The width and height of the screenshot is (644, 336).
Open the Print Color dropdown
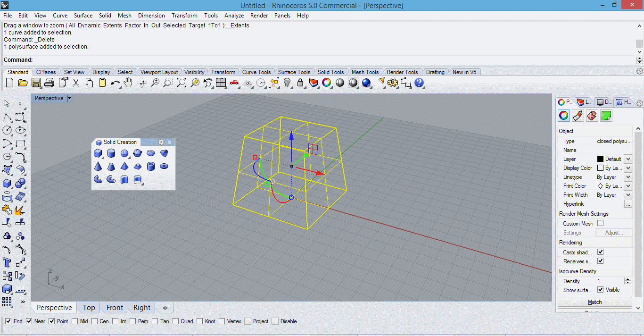[x=628, y=186]
